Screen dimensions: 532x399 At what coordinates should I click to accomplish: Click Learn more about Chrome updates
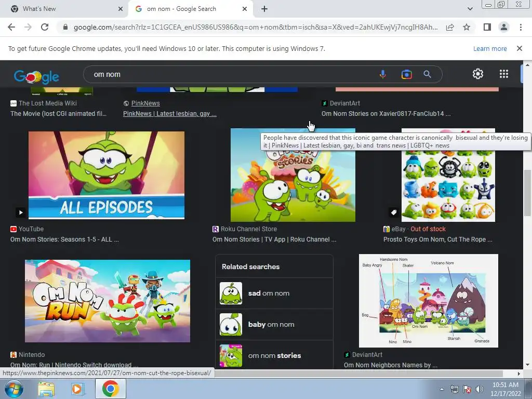(490, 48)
